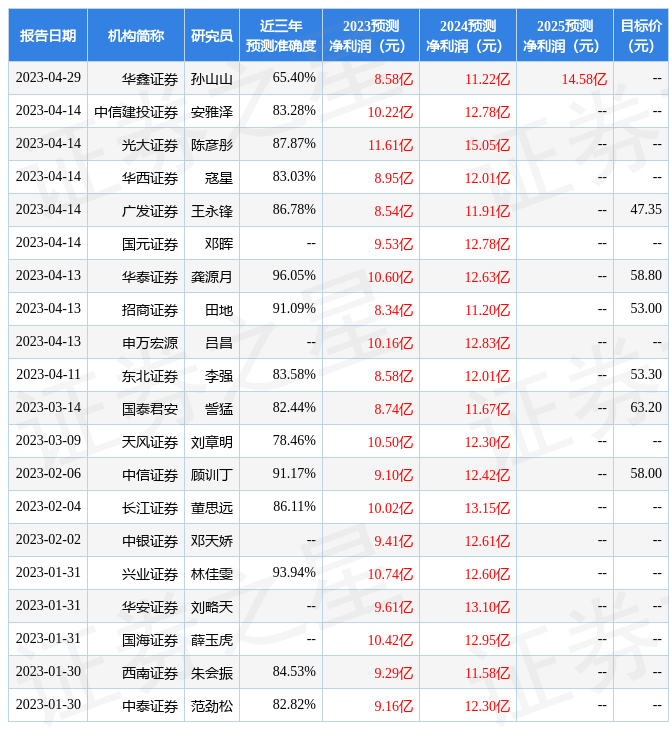
Task: Click researcher name 孙山山
Action: click(x=212, y=79)
